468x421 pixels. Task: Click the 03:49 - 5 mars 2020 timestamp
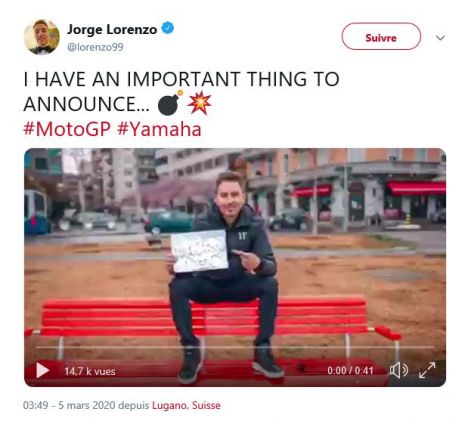69,405
